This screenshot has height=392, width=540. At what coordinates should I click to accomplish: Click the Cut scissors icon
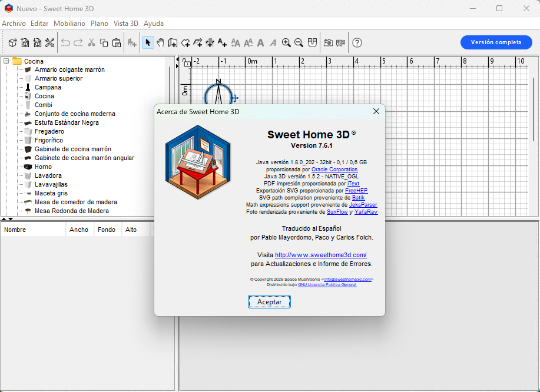pos(91,43)
